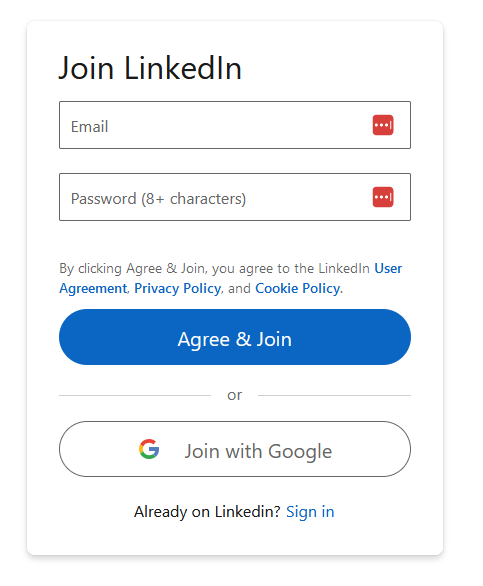
Task: Open the Cookie Policy link
Action: point(298,288)
